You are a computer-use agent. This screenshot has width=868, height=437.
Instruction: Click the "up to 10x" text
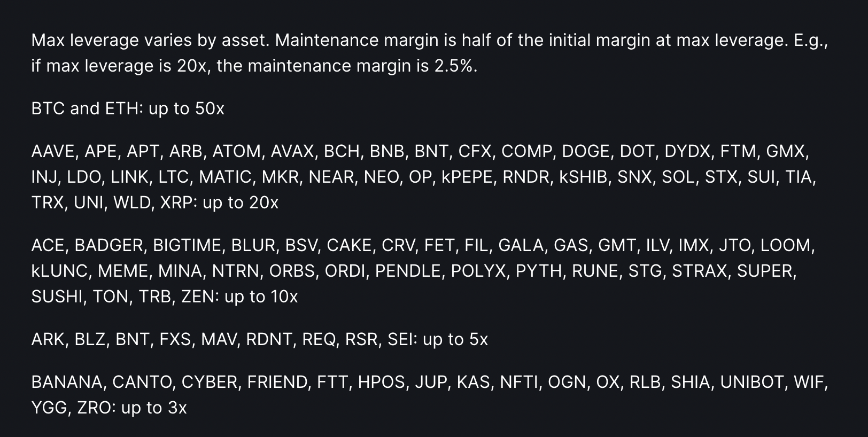tap(261, 296)
